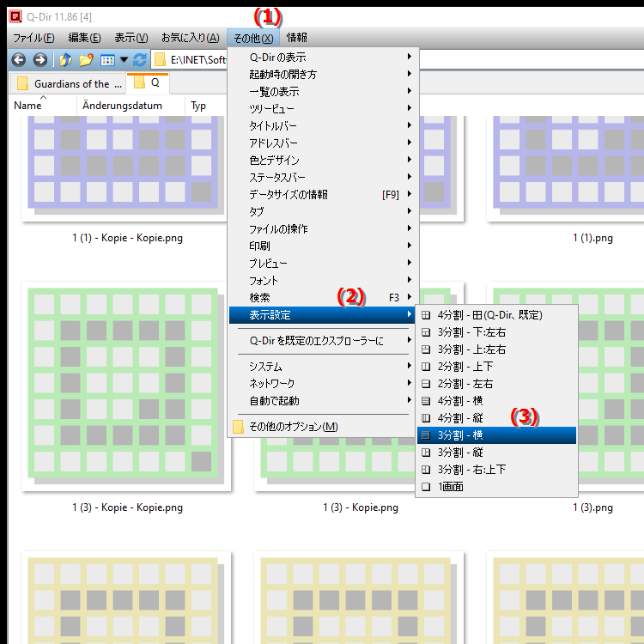The width and height of the screenshot is (644, 644).
Task: Expand the ステータスバー submenu
Action: point(323,178)
